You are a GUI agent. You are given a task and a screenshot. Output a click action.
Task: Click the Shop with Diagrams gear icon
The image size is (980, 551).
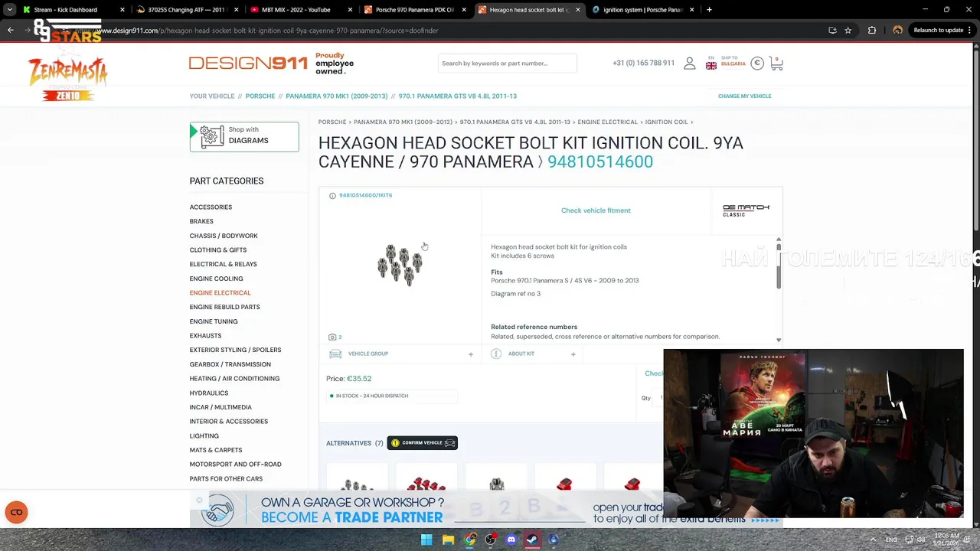(x=211, y=136)
